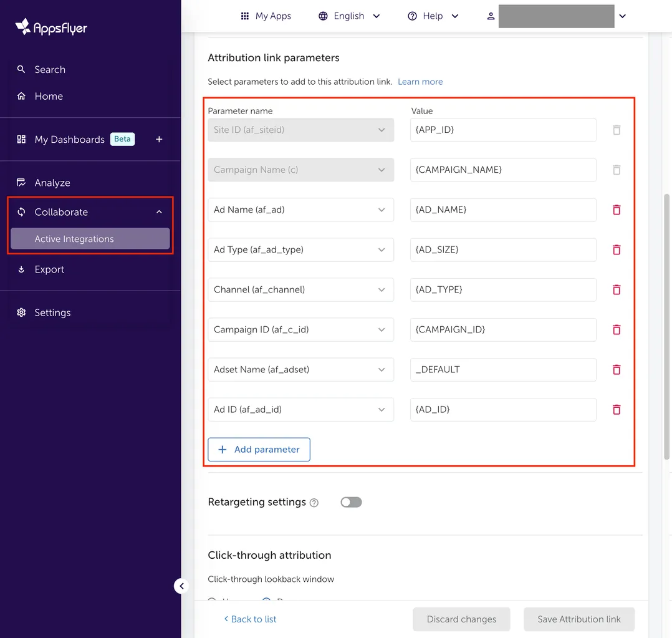
Task: Click the Add parameter button
Action: coord(259,449)
